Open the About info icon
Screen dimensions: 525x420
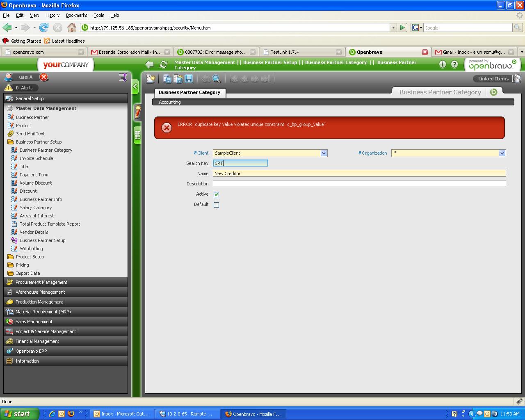tap(443, 64)
